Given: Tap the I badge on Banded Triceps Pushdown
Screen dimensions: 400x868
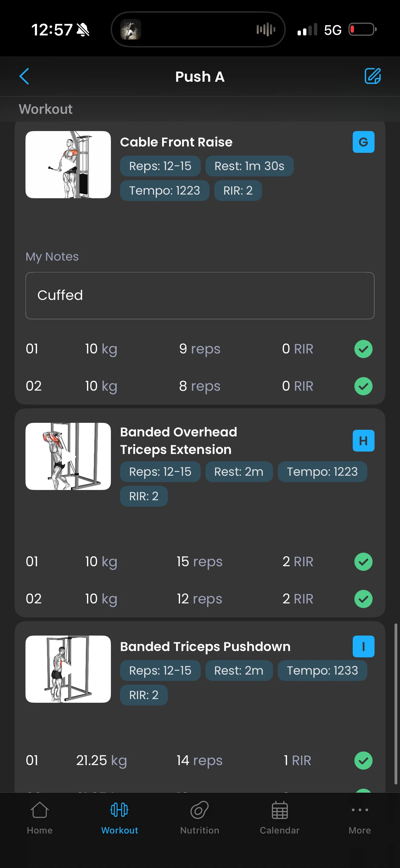Looking at the screenshot, I should (x=363, y=646).
